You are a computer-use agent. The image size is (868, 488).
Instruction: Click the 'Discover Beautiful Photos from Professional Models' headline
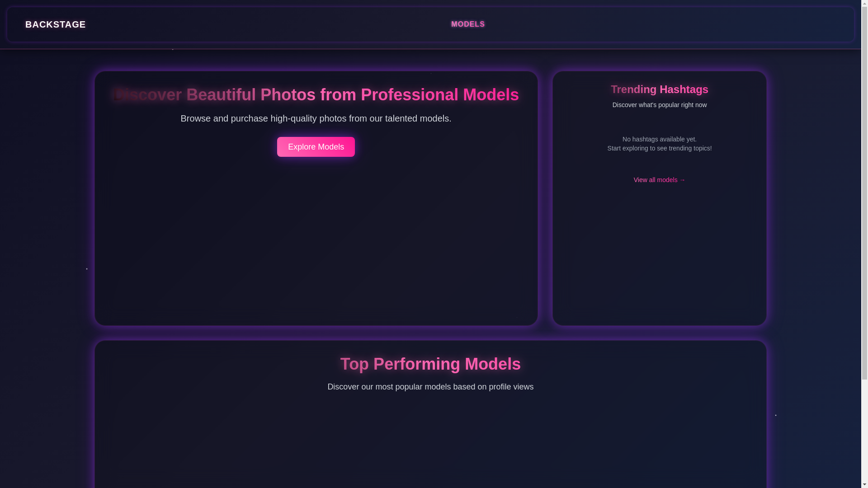coord(316,95)
